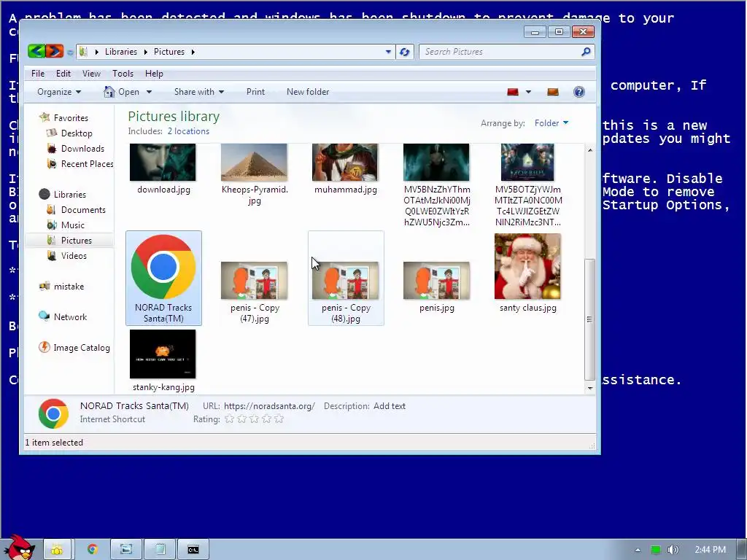Screen dimensions: 747x560
Task: Click the Open toolbar house icon
Action: coord(109,91)
